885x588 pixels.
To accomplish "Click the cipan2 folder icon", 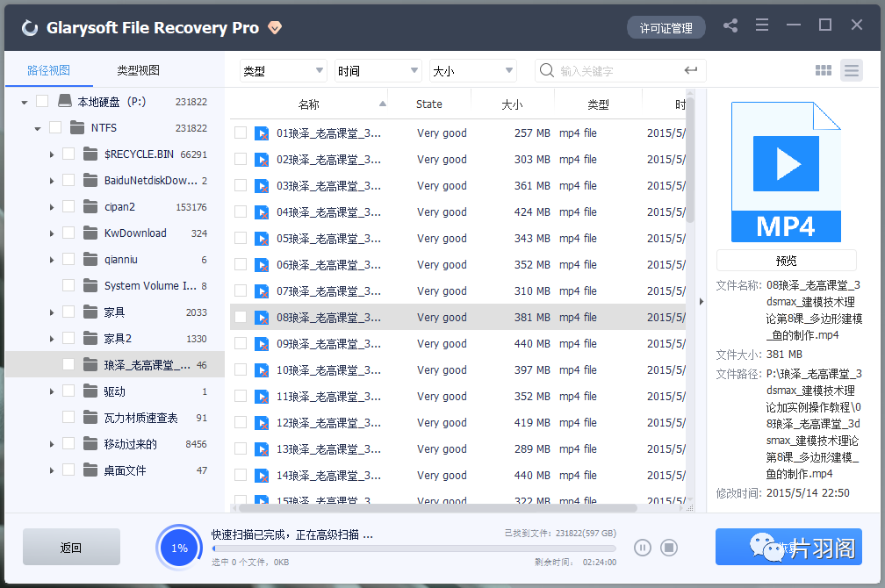I will click(90, 206).
